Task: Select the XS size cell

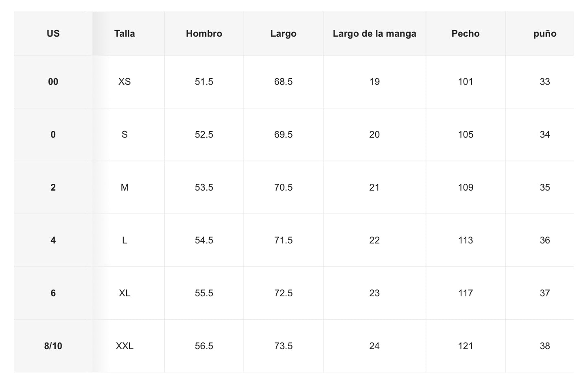Action: [x=125, y=82]
